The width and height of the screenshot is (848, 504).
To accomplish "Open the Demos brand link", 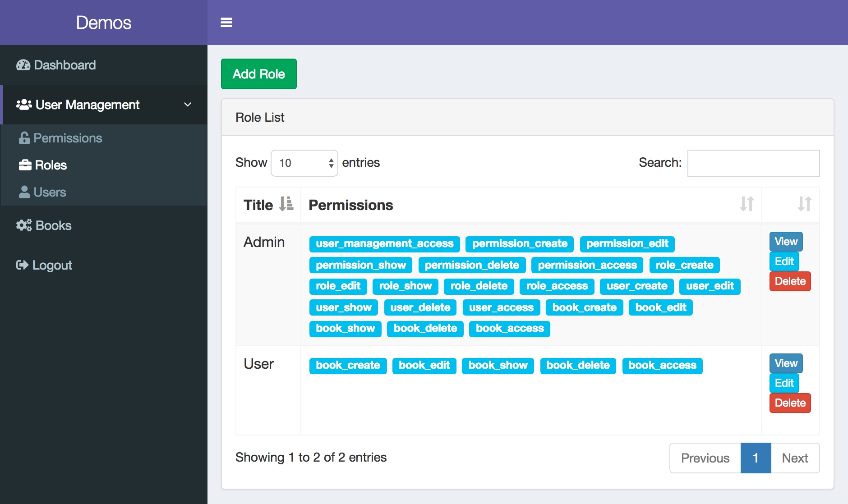I will click(103, 23).
